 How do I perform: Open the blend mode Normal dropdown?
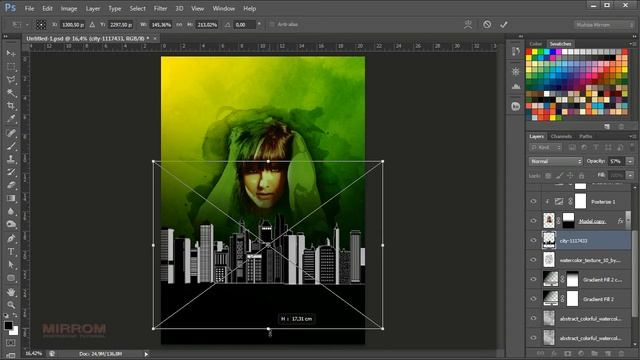555,161
